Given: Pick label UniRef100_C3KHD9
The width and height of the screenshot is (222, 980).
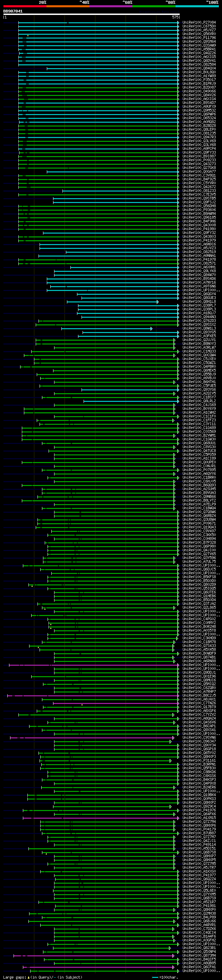Looking at the screenshot, I should point(199,638).
